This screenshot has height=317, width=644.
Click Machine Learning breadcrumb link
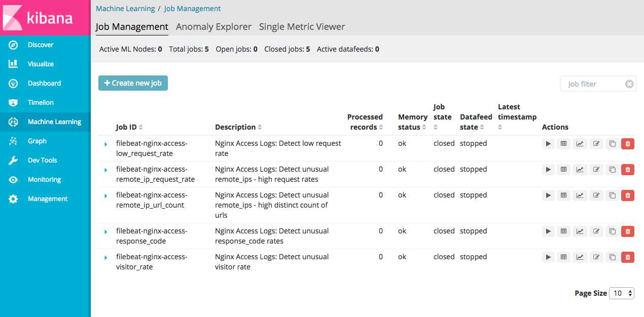point(125,9)
